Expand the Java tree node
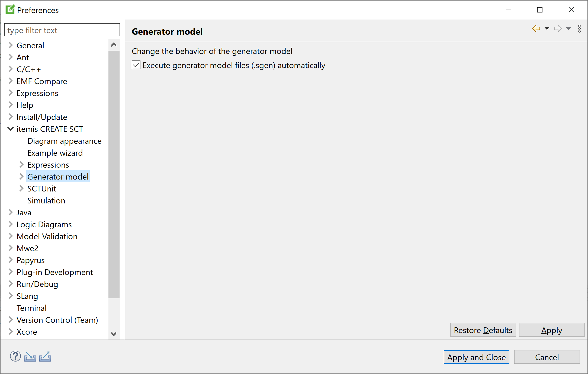Image resolution: width=588 pixels, height=374 pixels. coord(11,212)
